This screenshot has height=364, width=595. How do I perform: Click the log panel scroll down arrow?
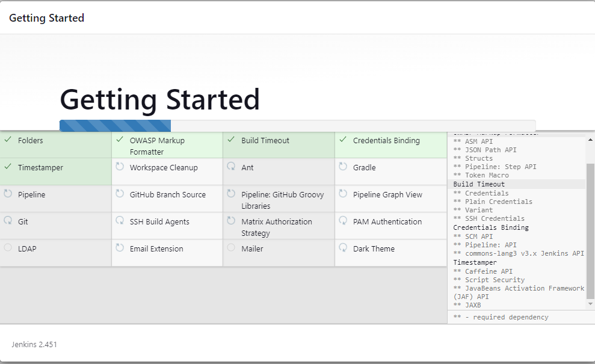coord(590,304)
